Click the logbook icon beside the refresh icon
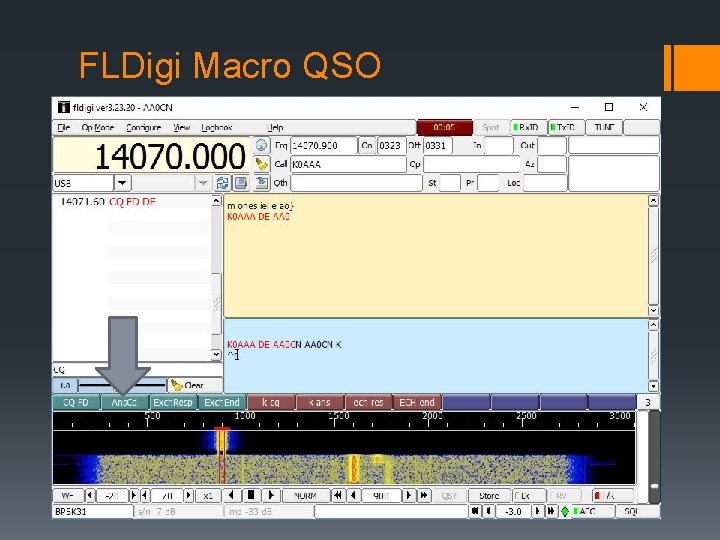The height and width of the screenshot is (540, 720). (x=241, y=183)
